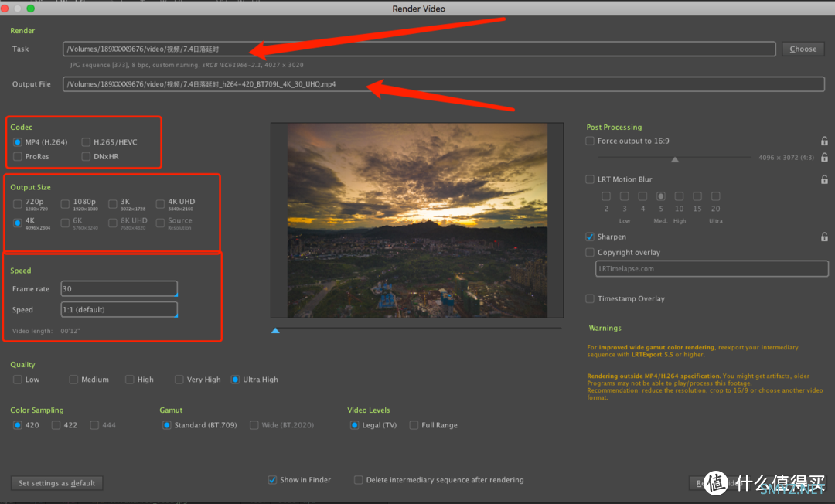Enable Copyright overlay checkbox

coord(589,252)
